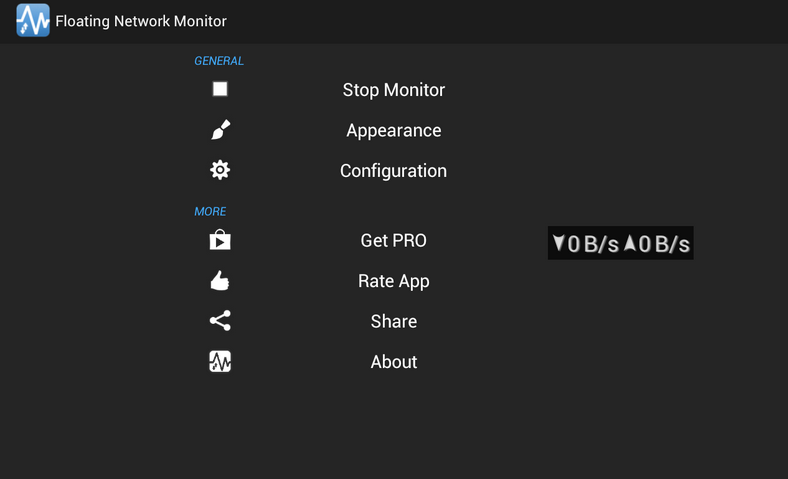Click the Configuration gear icon
The width and height of the screenshot is (788, 479).
(x=220, y=170)
